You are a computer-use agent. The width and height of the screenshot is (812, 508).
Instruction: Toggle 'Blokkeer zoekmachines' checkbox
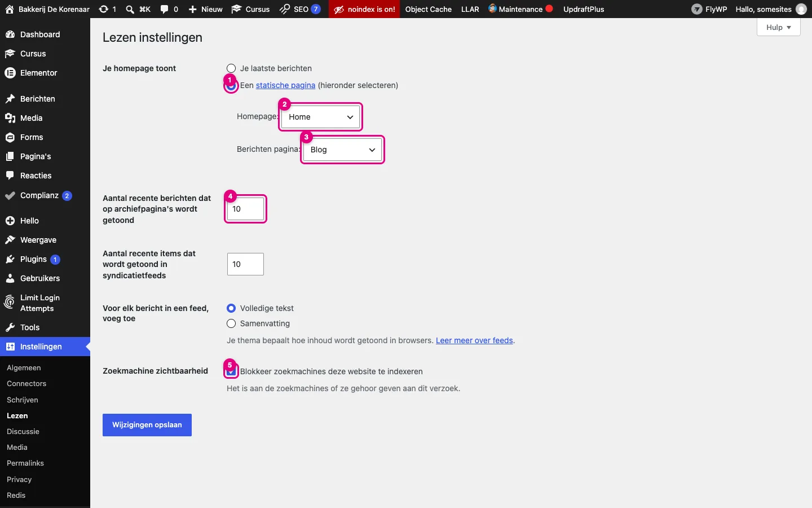point(231,371)
